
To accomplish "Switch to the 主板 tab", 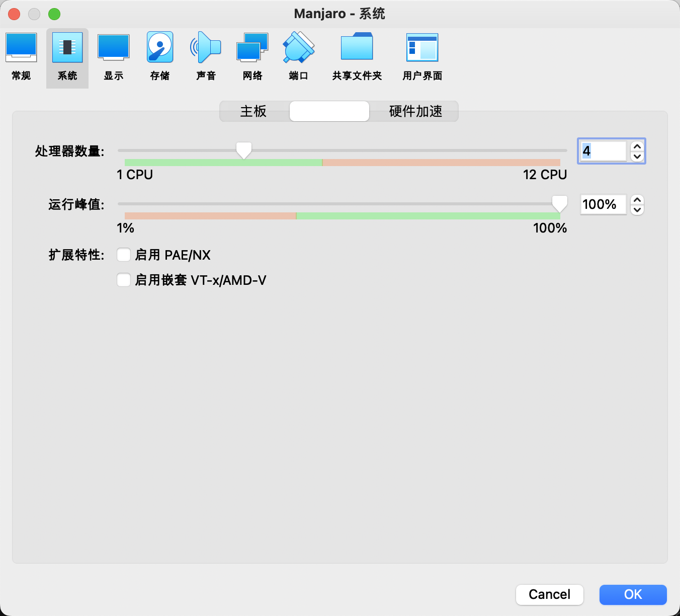I will 254,111.
